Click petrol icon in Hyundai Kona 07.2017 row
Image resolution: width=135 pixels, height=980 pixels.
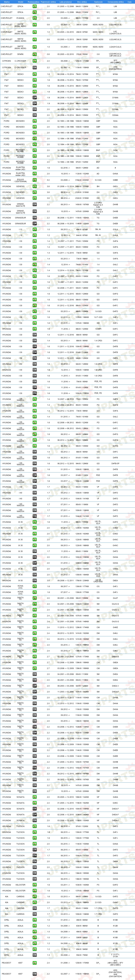pyautogui.click(x=35, y=592)
